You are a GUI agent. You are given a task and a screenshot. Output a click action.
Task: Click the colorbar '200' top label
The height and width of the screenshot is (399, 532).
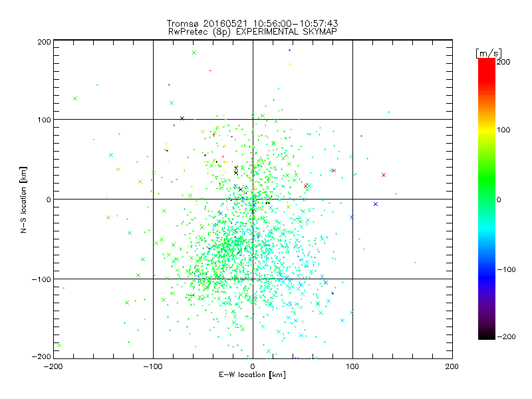(503, 62)
